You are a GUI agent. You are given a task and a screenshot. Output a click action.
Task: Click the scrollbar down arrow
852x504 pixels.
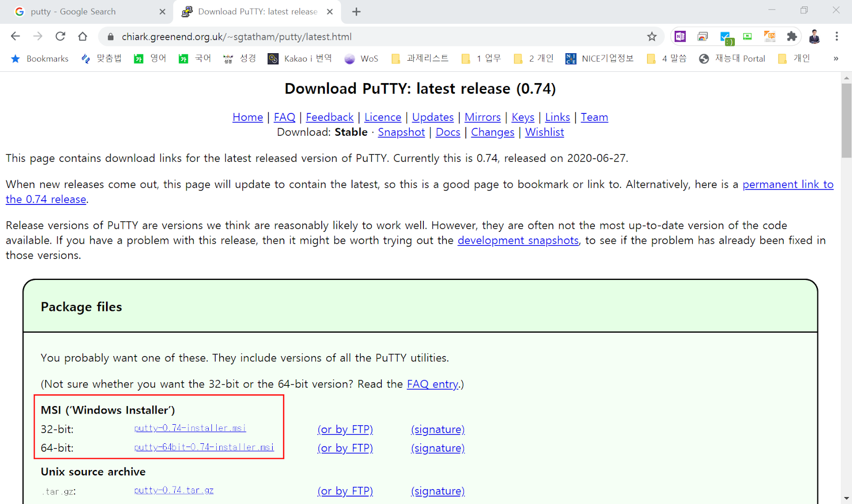point(846,499)
